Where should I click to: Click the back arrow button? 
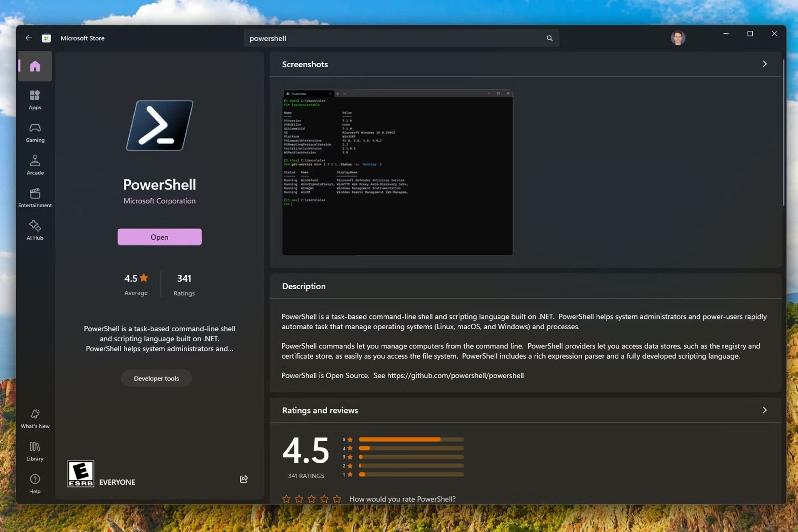pos(28,38)
